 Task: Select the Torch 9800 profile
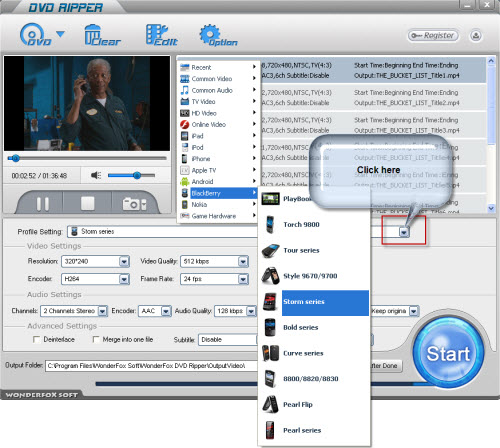[314, 224]
